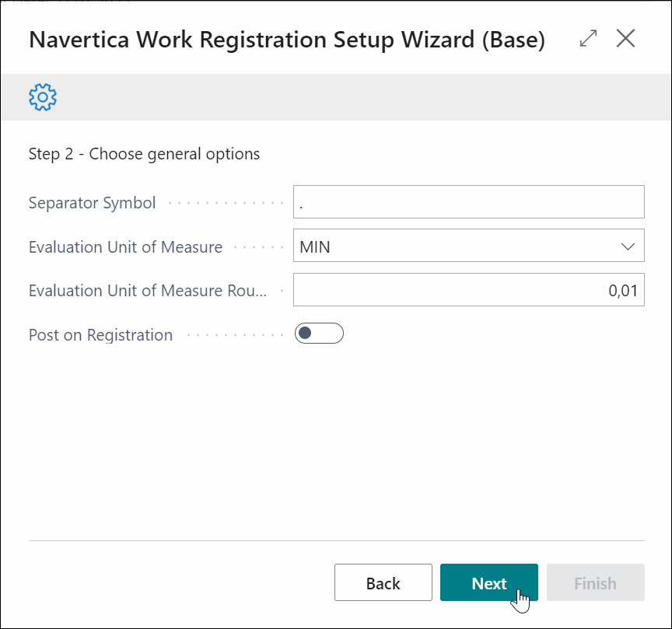Click the blue settings gear icon
The image size is (672, 629).
(x=43, y=97)
